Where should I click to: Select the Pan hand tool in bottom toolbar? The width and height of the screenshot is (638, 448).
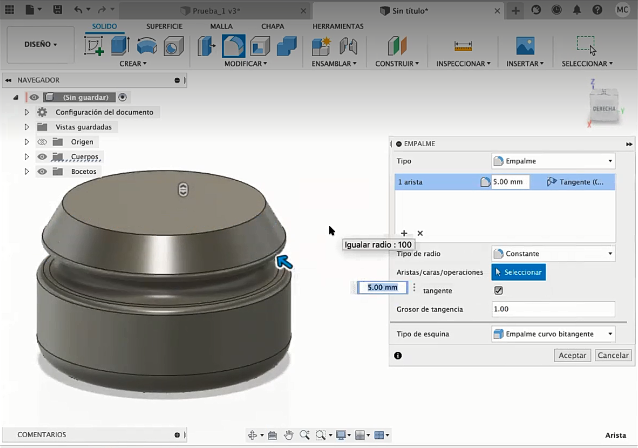tap(289, 435)
